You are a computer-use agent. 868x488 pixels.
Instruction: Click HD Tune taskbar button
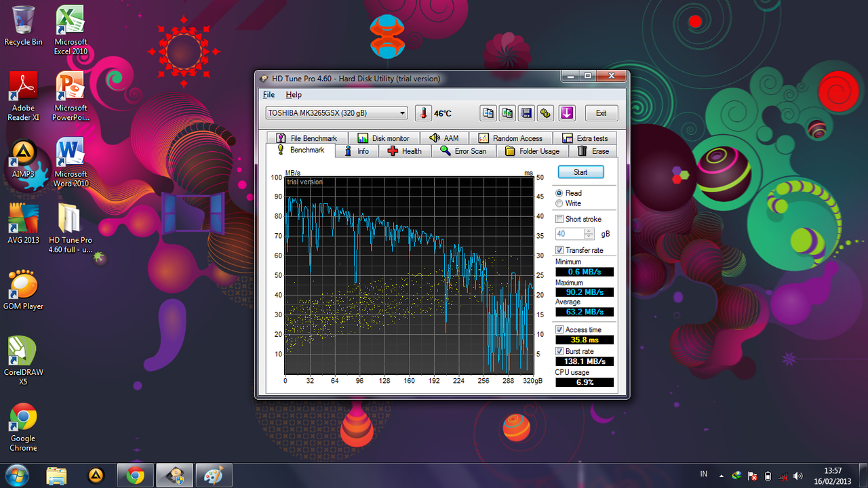[x=175, y=476]
